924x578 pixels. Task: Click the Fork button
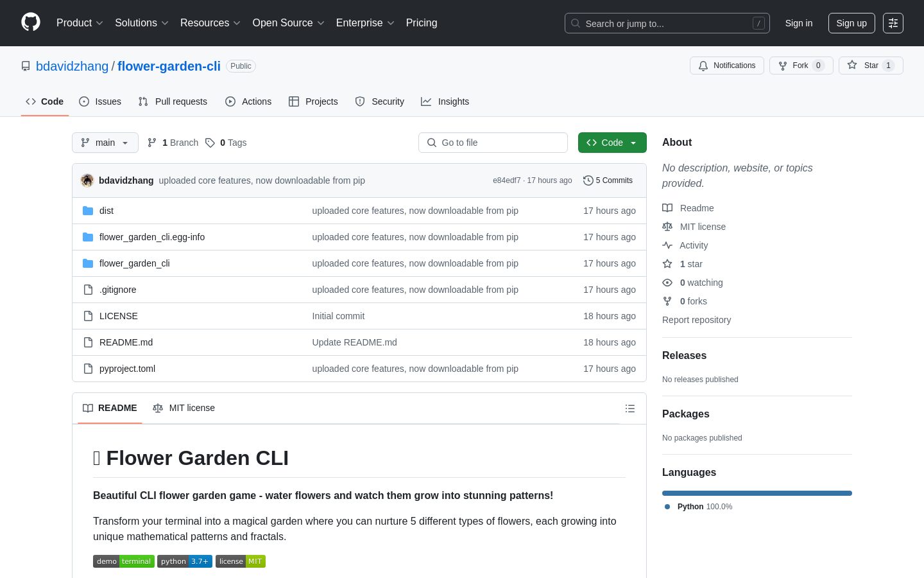[801, 66]
